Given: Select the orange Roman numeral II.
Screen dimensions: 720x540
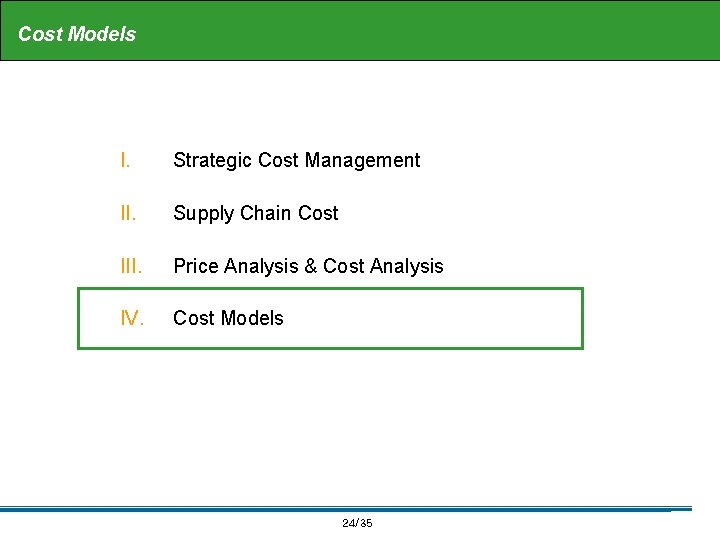Looking at the screenshot, I should coord(127,213).
